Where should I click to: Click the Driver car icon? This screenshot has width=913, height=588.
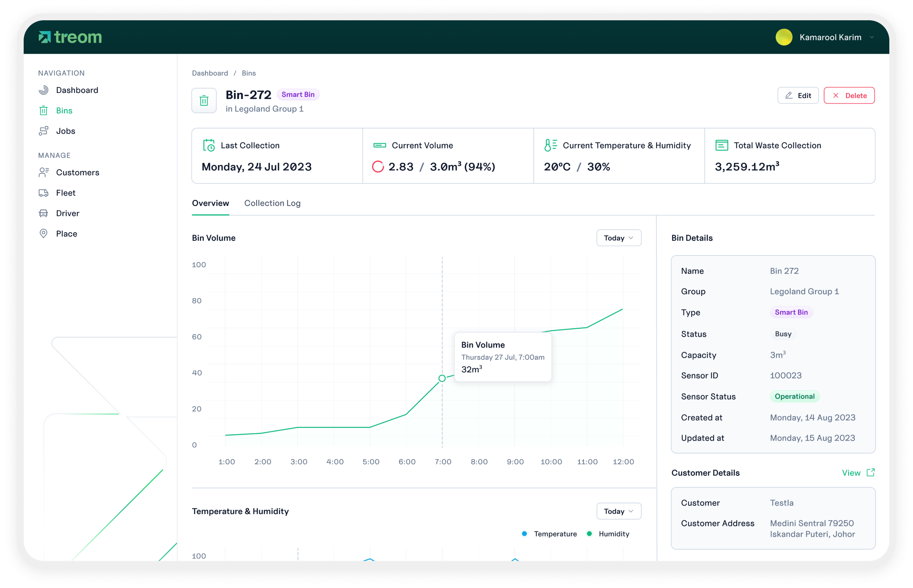pyautogui.click(x=44, y=214)
